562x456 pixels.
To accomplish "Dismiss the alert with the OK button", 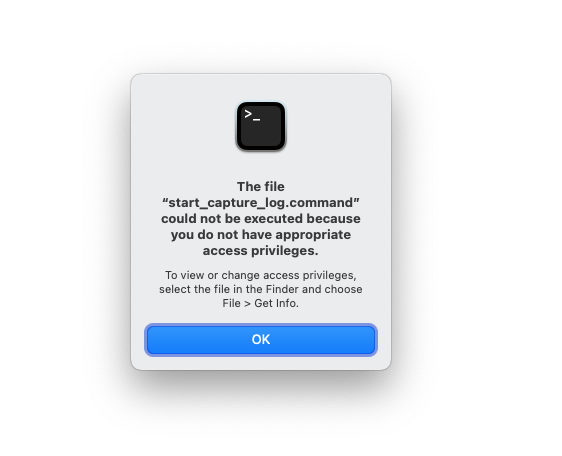I will (x=261, y=339).
